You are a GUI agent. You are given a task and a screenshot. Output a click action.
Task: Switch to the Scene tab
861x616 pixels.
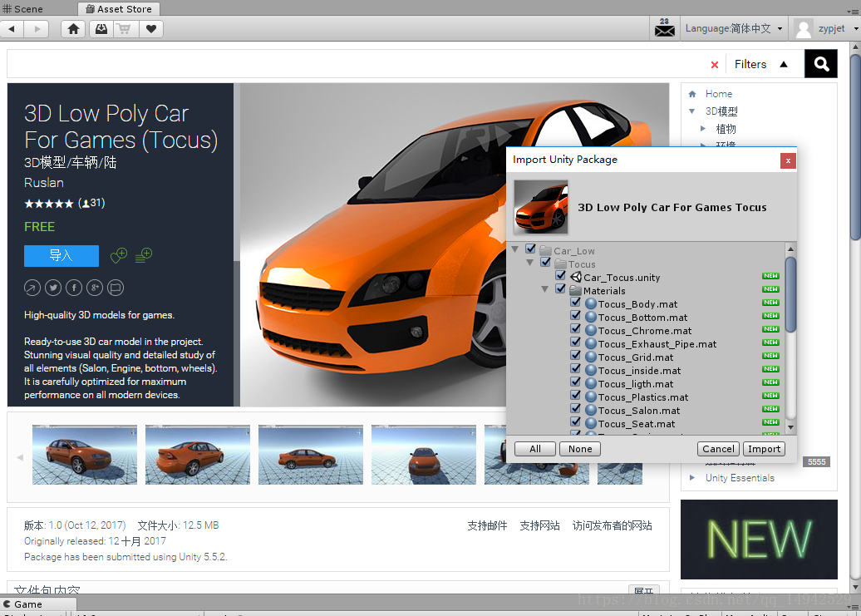23,9
